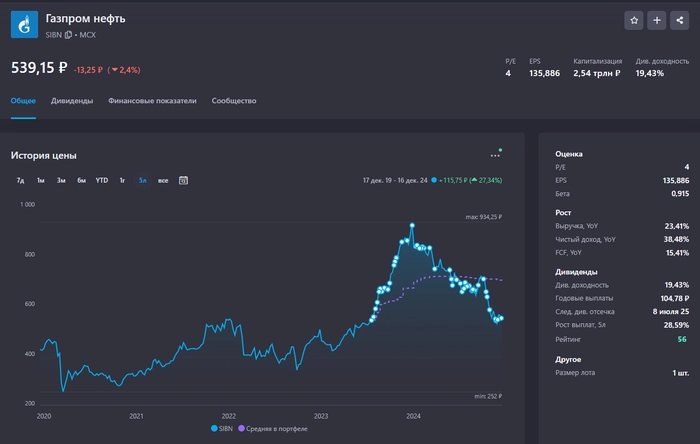Open the Дивиденды tab
Screen dimensions: 700x444
point(72,101)
